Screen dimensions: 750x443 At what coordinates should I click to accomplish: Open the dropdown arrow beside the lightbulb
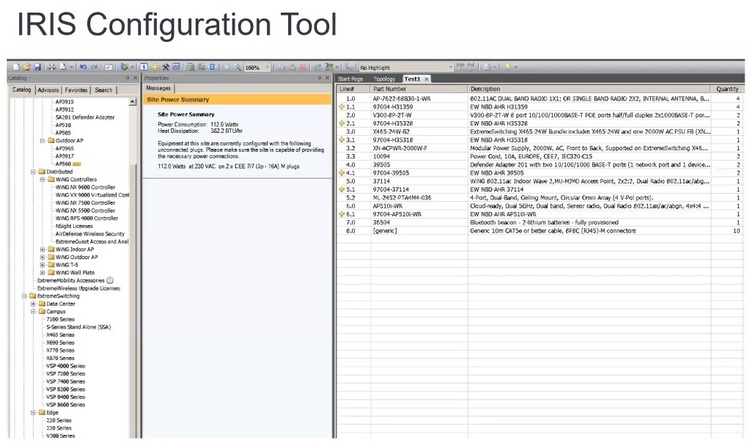pos(516,67)
